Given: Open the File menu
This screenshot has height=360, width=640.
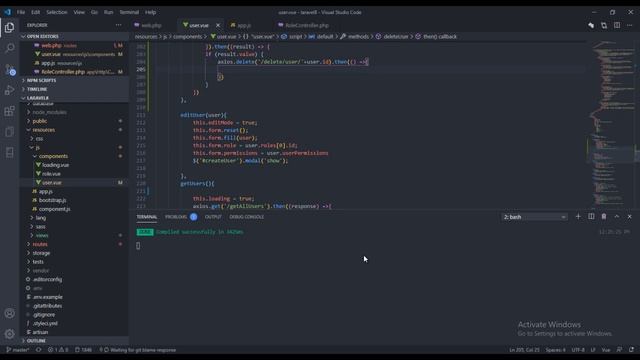Looking at the screenshot, I should click(21, 12).
